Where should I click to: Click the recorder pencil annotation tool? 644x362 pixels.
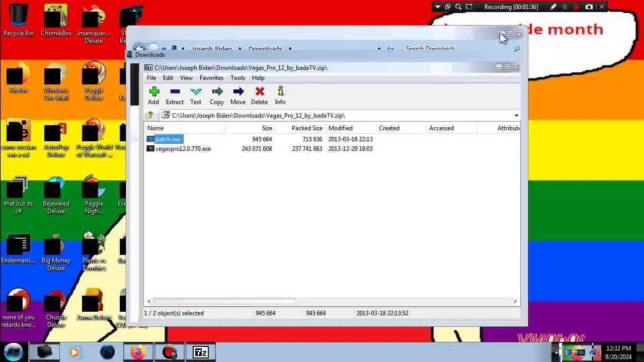coord(553,7)
